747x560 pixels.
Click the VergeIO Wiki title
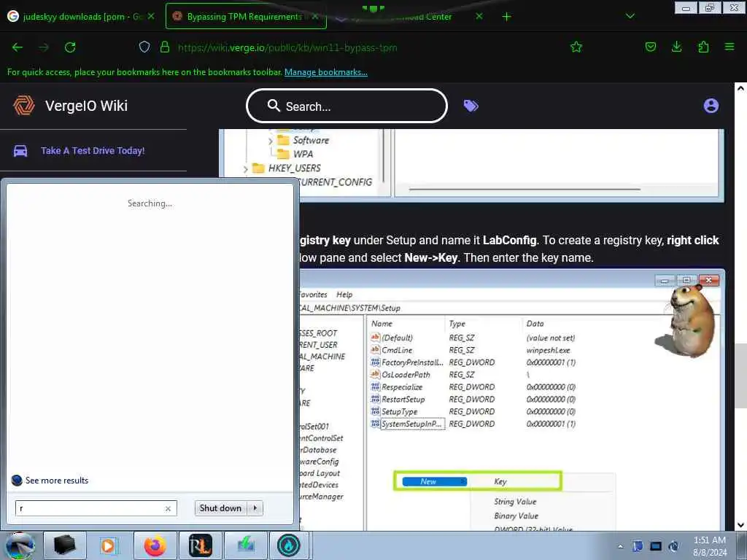click(86, 105)
